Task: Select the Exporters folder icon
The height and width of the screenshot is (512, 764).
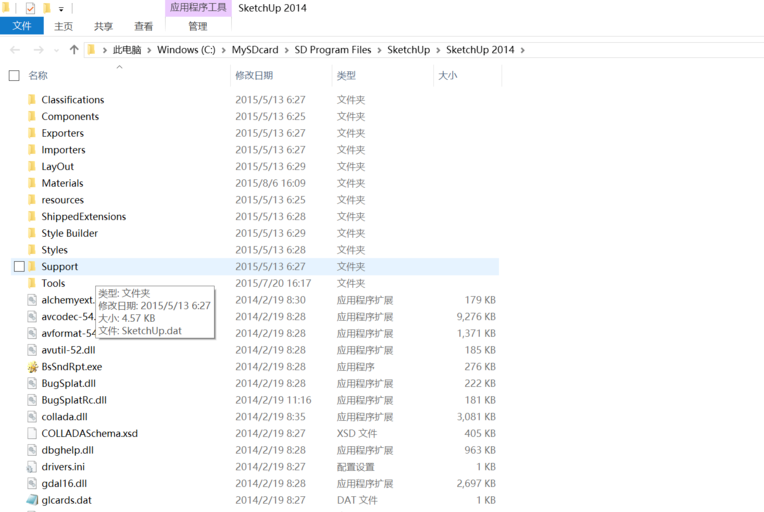Action: (x=32, y=133)
